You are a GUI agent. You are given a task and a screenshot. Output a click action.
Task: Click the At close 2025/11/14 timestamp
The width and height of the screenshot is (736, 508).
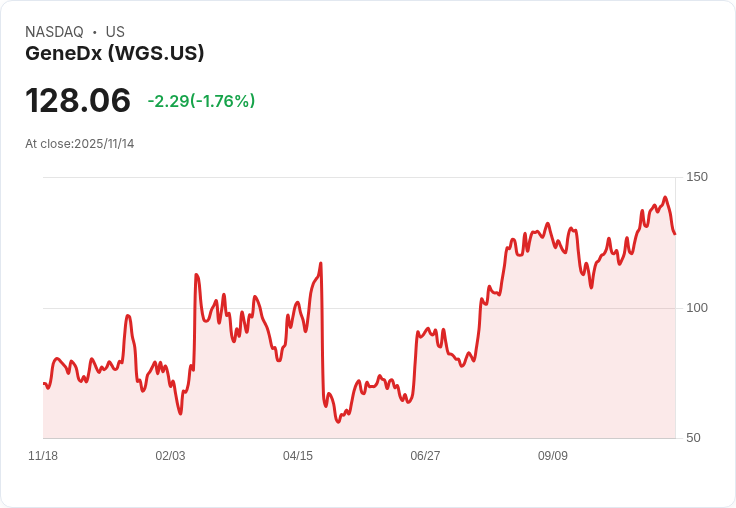(79, 144)
